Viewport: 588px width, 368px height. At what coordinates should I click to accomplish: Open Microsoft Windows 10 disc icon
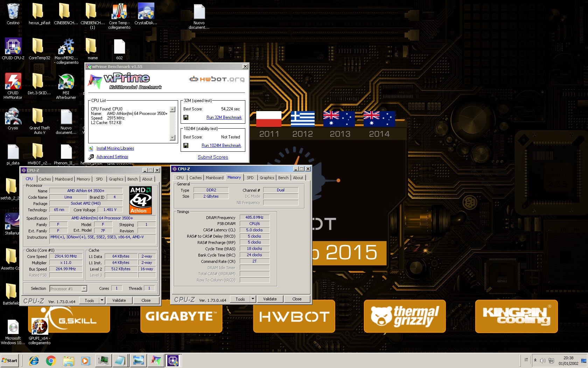pyautogui.click(x=13, y=331)
